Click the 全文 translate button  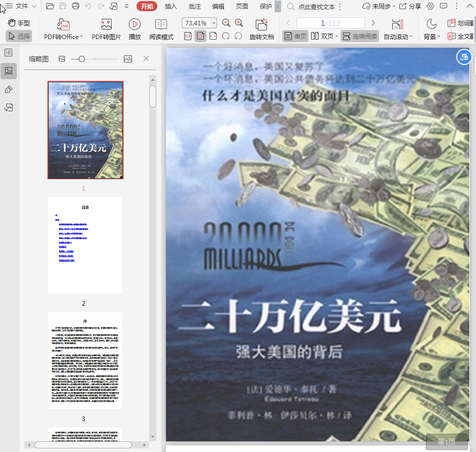[460, 36]
